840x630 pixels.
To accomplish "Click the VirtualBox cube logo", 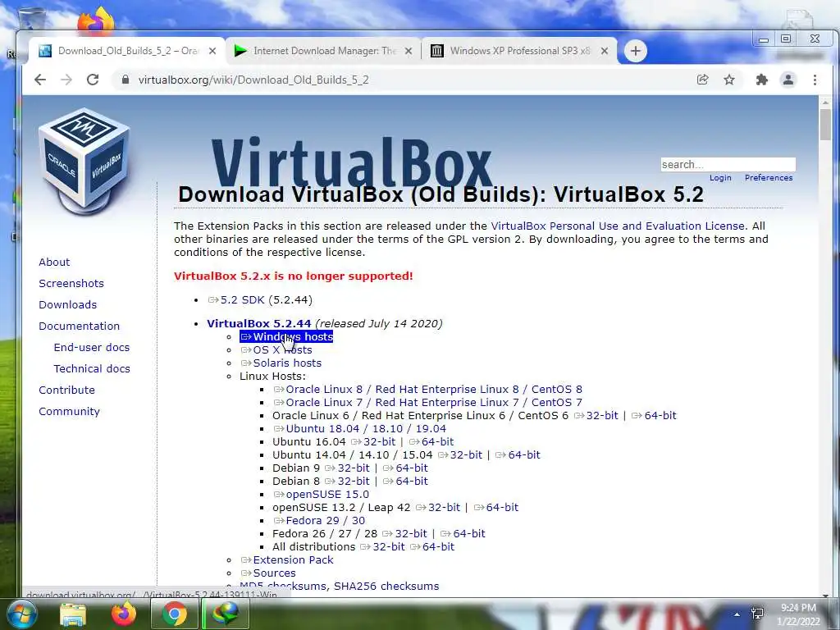I will (84, 161).
